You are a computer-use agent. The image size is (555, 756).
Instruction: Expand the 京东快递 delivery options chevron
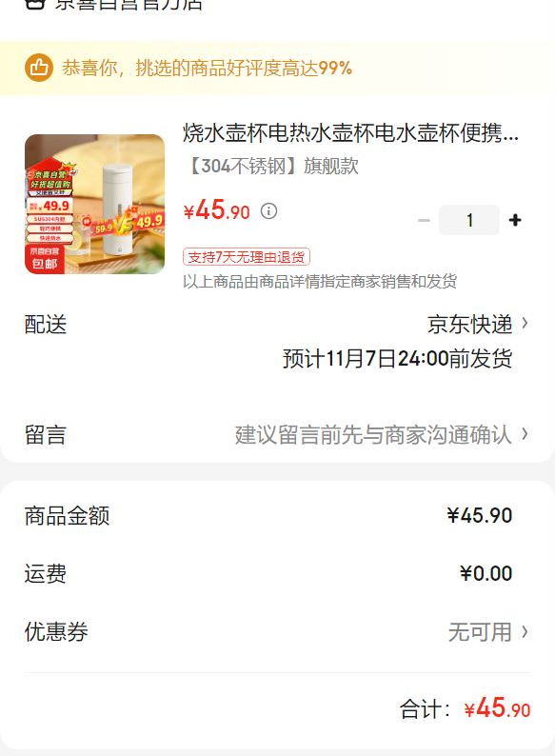tap(525, 323)
